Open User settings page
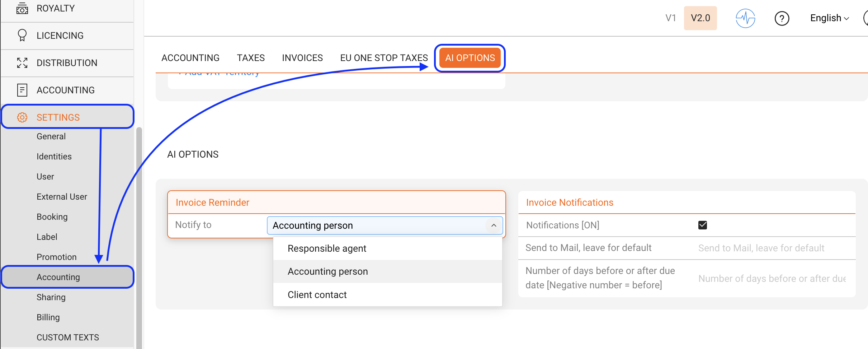The width and height of the screenshot is (868, 349). pyautogui.click(x=45, y=177)
